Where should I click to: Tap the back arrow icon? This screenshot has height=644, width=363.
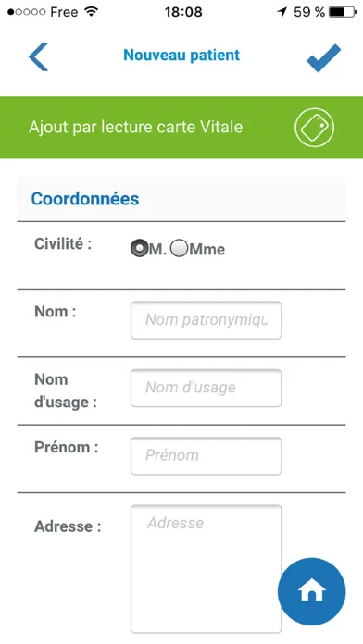(38, 56)
